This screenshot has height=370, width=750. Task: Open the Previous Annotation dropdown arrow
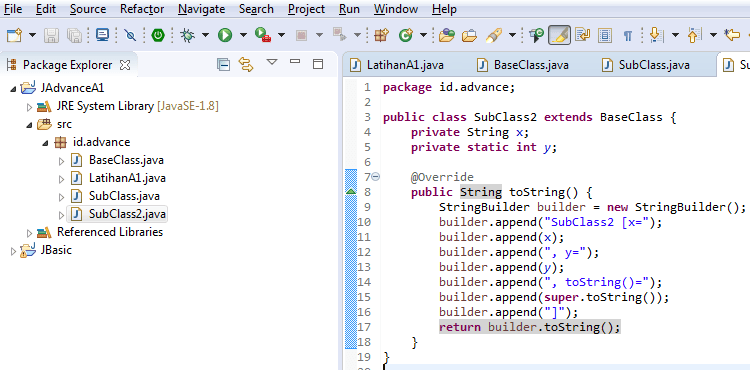[x=713, y=35]
